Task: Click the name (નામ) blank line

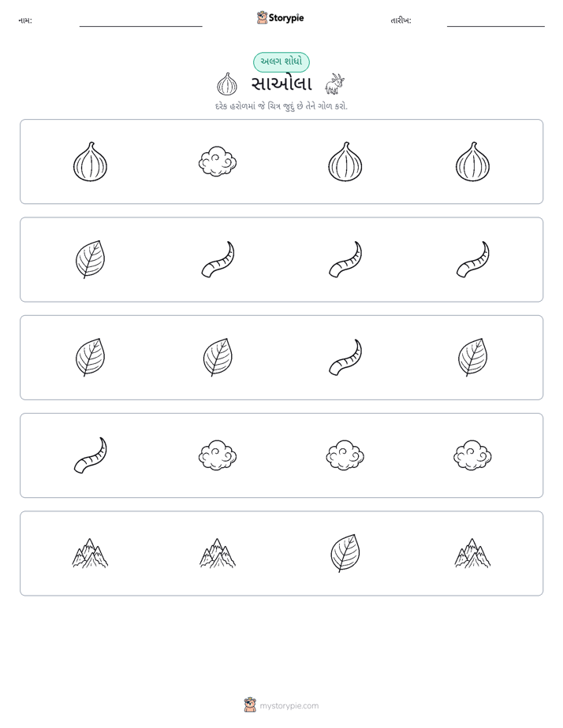Action: (x=140, y=25)
